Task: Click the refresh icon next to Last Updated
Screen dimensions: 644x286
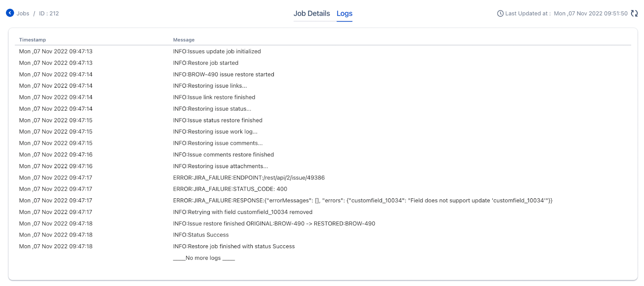Action: coord(634,13)
